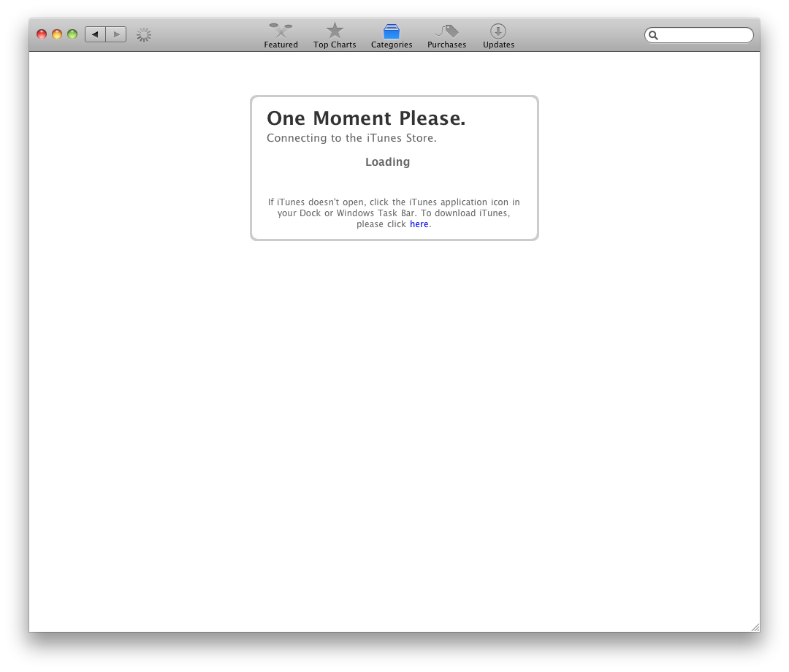Screen dimensions: 789x672
Task: Click the "Top Charts" text label
Action: point(335,45)
